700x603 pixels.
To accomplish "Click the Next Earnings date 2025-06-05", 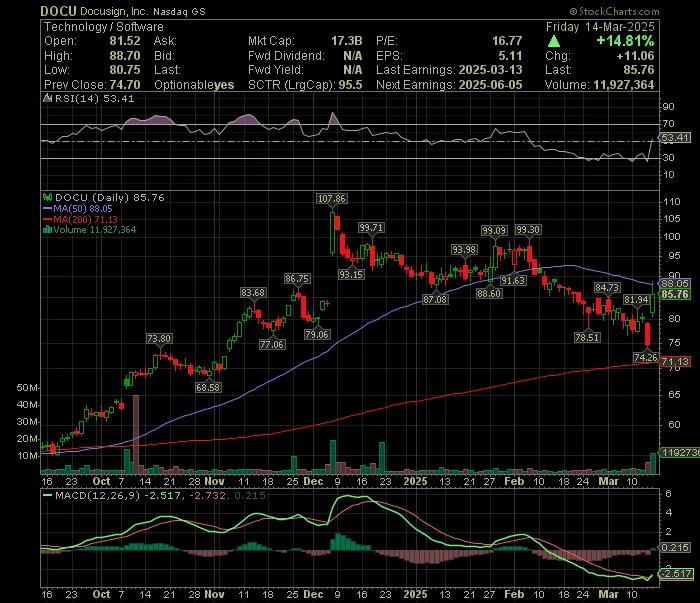I will 491,85.
